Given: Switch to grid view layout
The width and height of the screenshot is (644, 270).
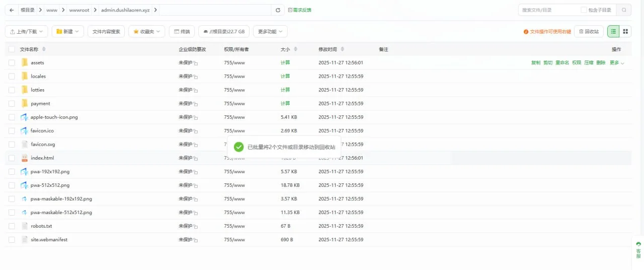Looking at the screenshot, I should coord(625,31).
